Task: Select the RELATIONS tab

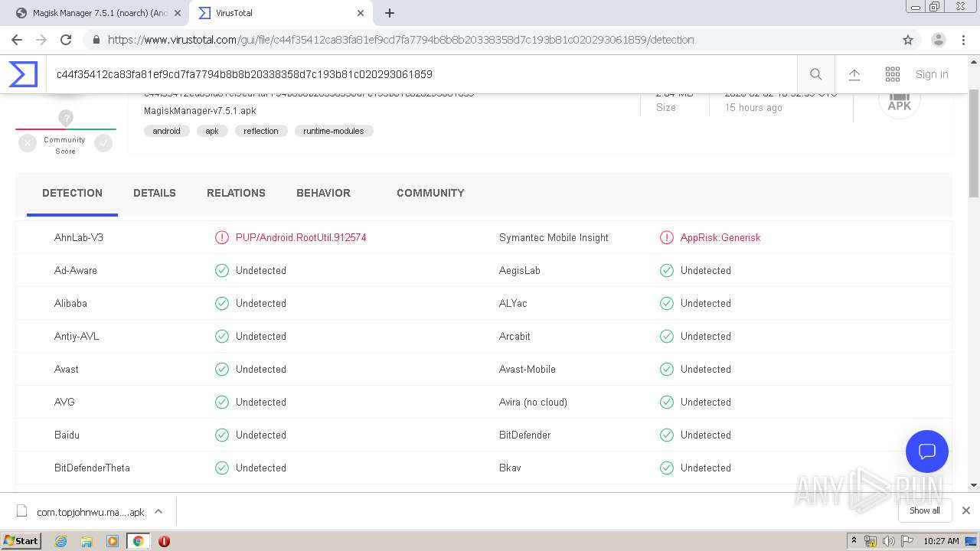Action: pyautogui.click(x=236, y=193)
